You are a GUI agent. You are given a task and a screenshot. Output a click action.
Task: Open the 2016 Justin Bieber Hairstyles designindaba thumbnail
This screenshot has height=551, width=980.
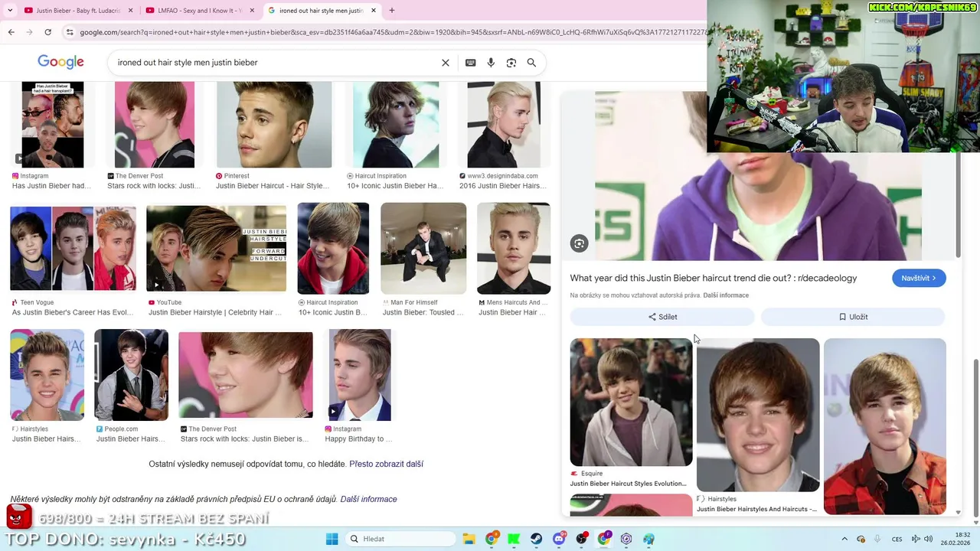(x=504, y=125)
